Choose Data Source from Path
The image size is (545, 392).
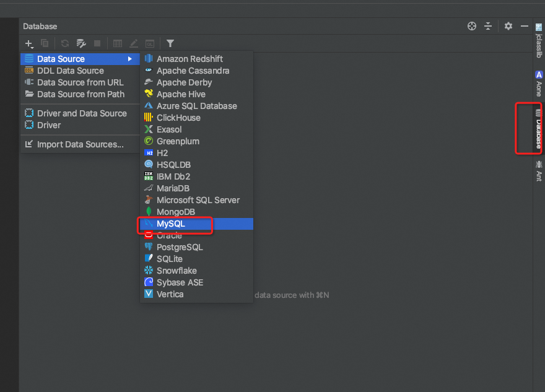point(81,95)
